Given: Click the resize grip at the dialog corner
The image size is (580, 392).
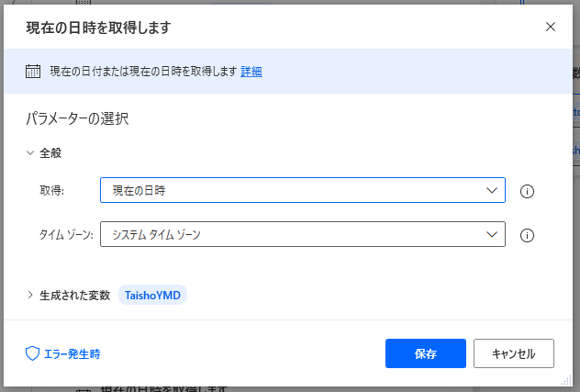Looking at the screenshot, I should 566,379.
